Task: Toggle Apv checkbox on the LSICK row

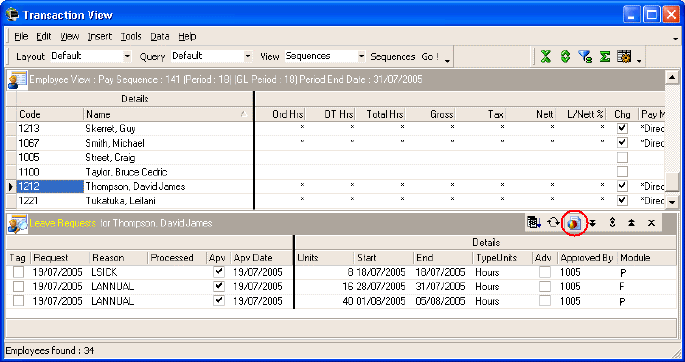Action: coord(219,272)
